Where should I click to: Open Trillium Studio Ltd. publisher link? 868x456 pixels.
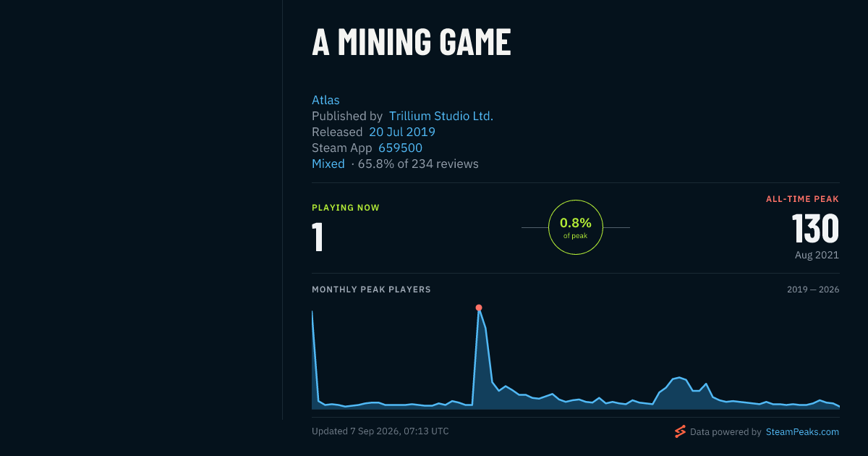(x=441, y=116)
